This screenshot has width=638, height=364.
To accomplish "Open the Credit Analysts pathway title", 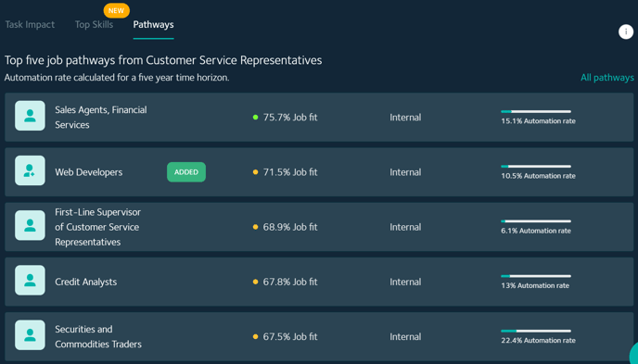I will [86, 282].
